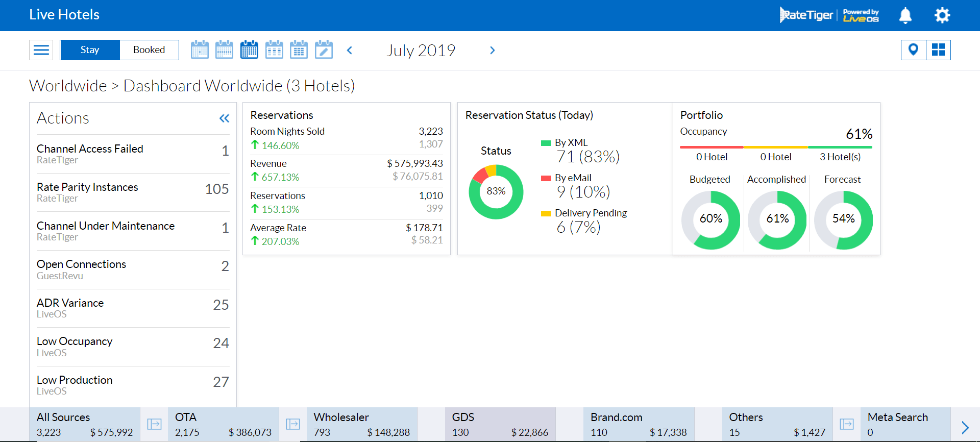Expand the OTA source breakdown arrow
Screen dimensions: 980x442
pos(293,424)
